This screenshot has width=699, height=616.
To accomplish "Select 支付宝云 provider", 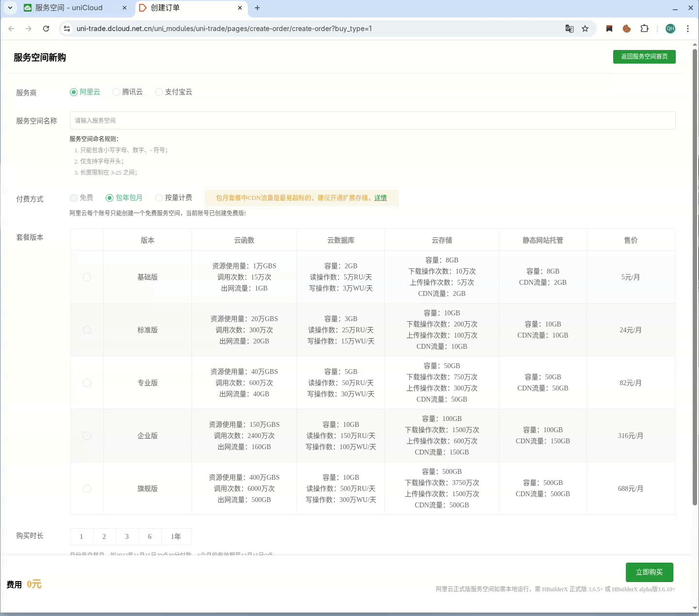I will 174,92.
